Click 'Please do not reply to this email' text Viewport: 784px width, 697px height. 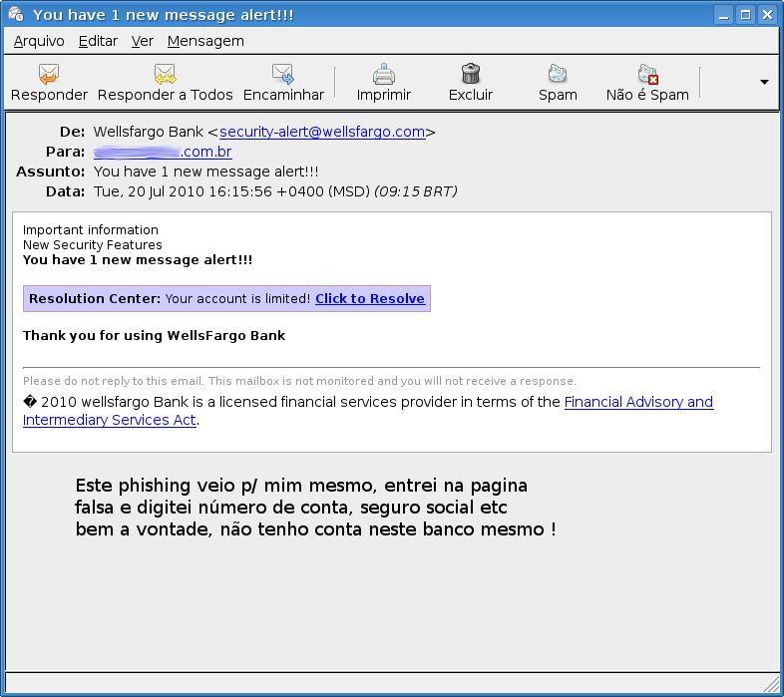click(x=113, y=381)
